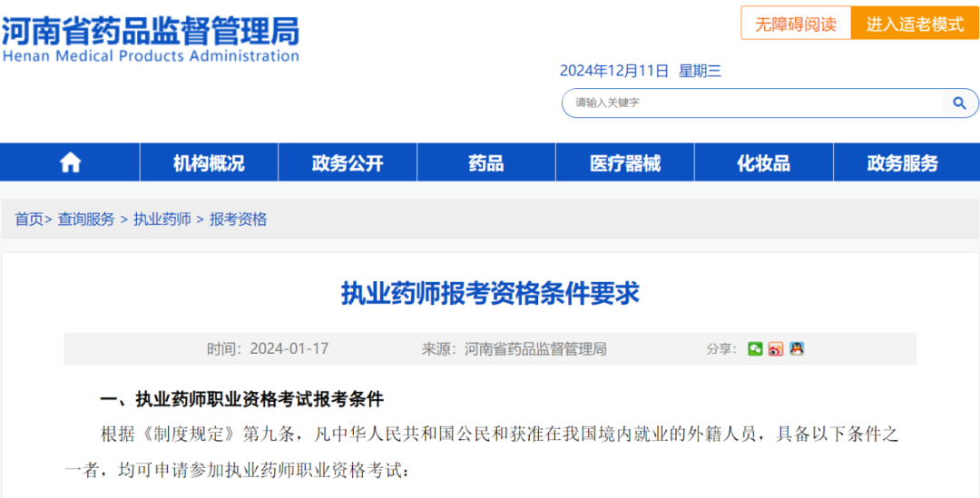The image size is (980, 498).
Task: Click the Henan Medical Products Administration text
Action: pyautogui.click(x=151, y=56)
